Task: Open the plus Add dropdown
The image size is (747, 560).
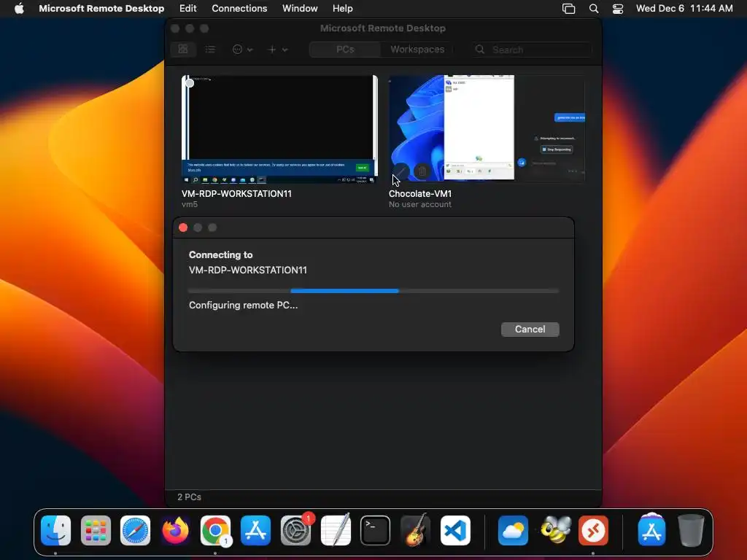Action: coord(277,49)
